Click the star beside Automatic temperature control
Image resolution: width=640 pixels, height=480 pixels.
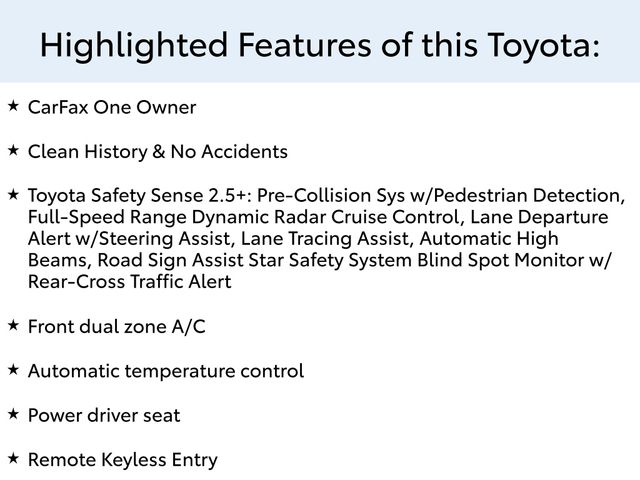13,370
